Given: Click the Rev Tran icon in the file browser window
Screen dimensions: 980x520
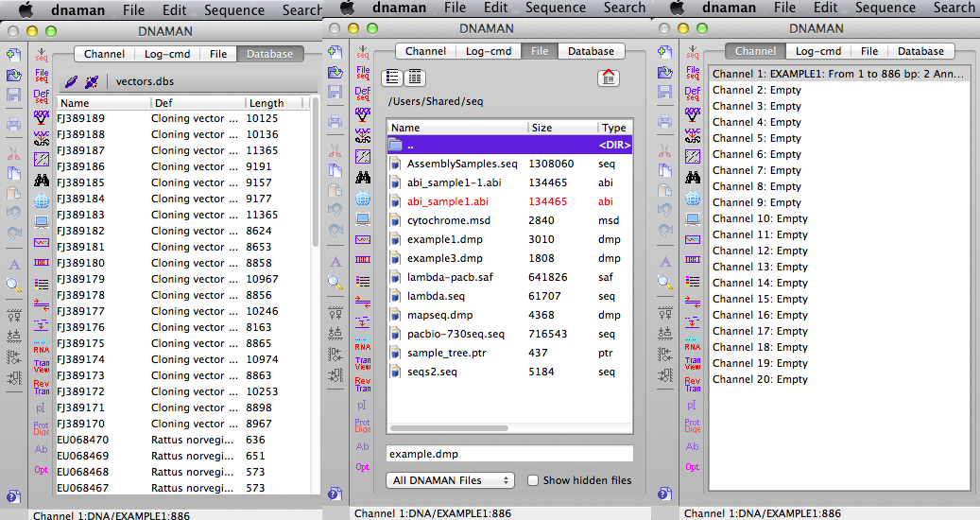Looking at the screenshot, I should coord(363,385).
